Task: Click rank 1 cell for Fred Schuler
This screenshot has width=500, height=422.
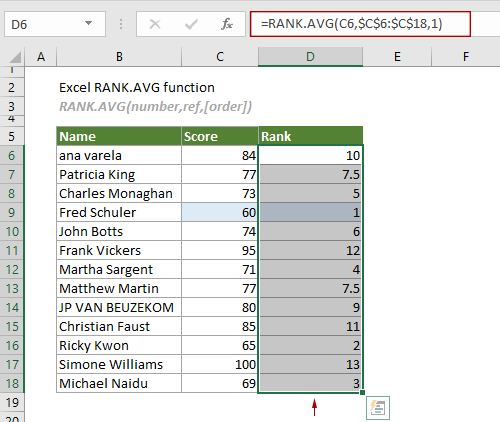Action: click(310, 212)
